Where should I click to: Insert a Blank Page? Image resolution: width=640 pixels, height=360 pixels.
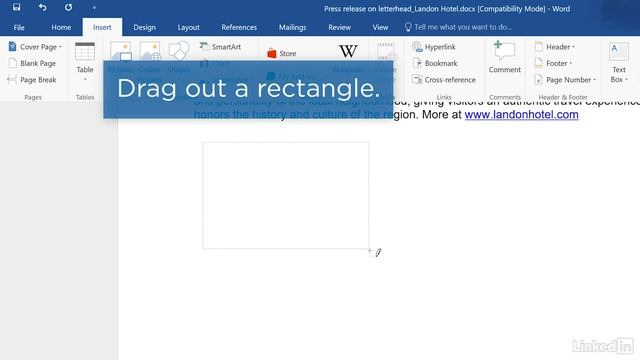[x=33, y=63]
